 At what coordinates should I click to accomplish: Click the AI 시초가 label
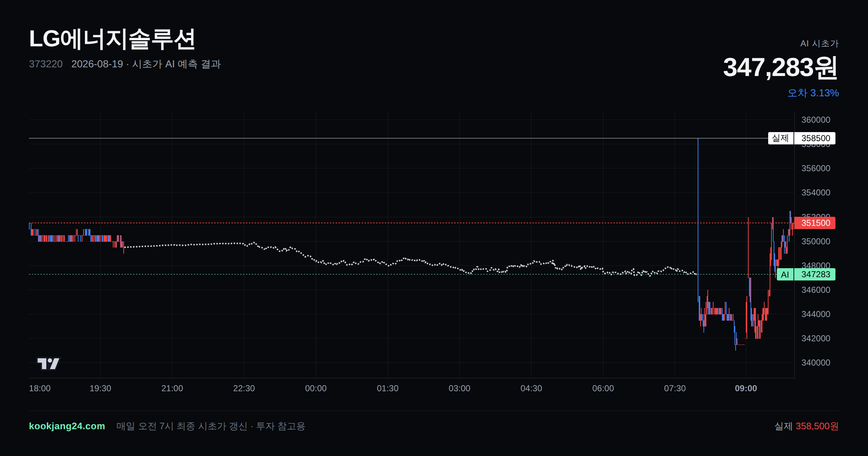819,43
